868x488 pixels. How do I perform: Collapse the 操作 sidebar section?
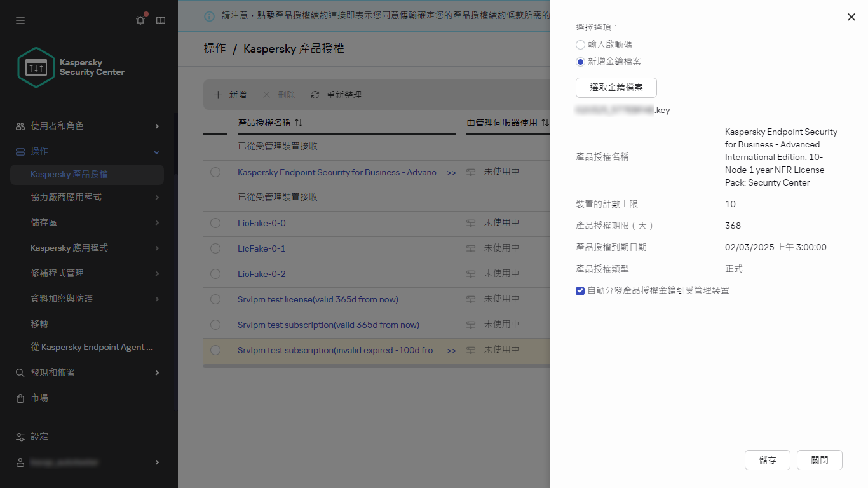click(156, 151)
